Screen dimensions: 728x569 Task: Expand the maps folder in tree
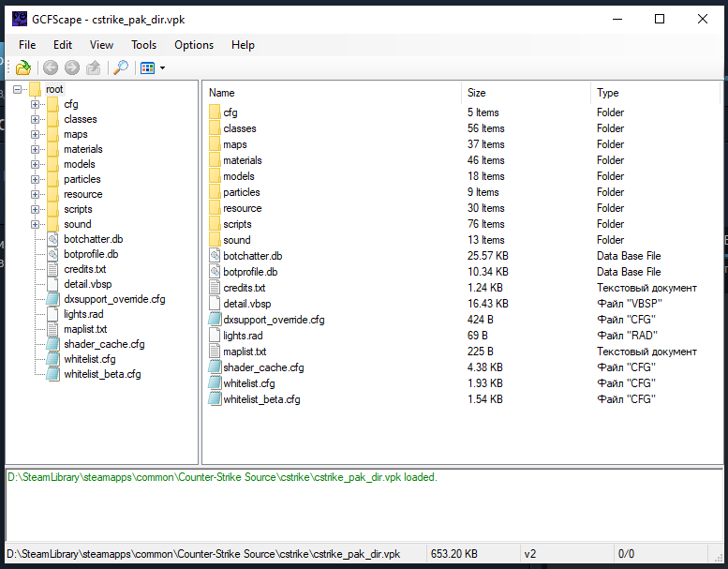click(35, 134)
